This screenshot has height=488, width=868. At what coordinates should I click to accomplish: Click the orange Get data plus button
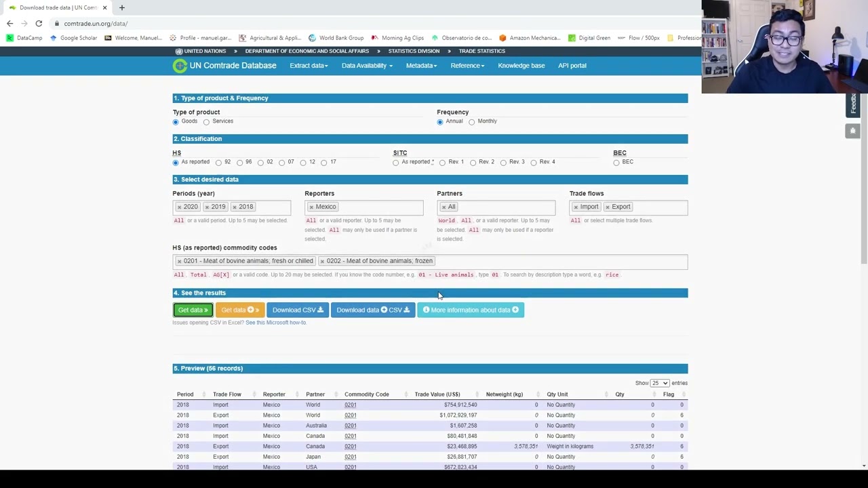click(x=240, y=310)
